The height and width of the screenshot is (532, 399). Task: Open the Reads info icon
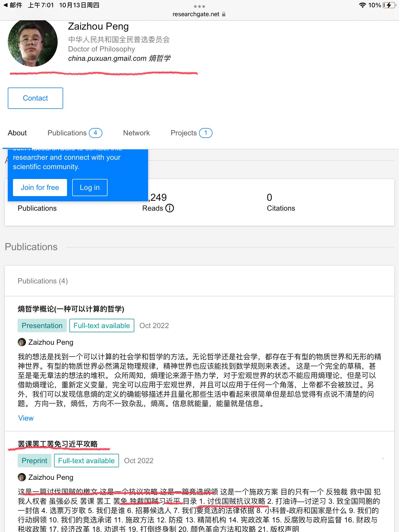tap(170, 208)
